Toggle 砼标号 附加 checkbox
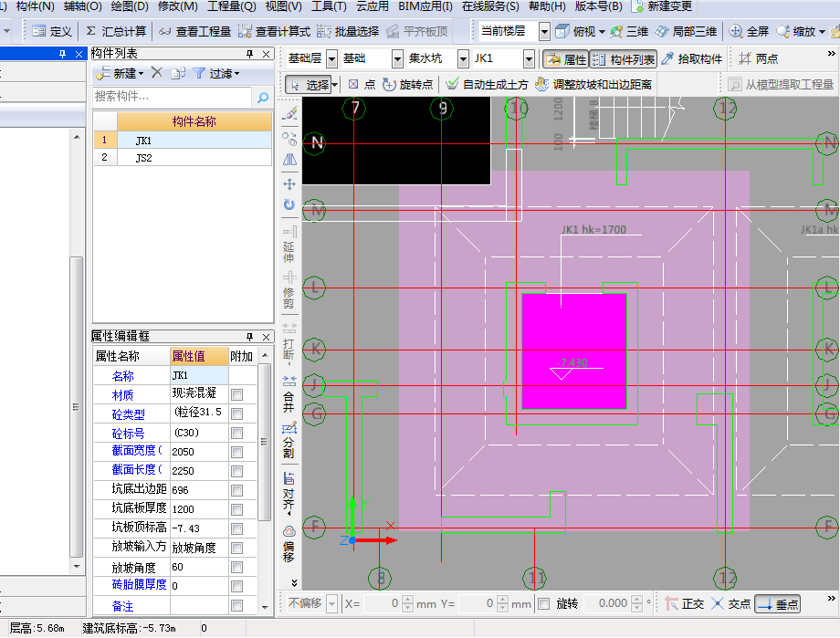 pos(237,434)
